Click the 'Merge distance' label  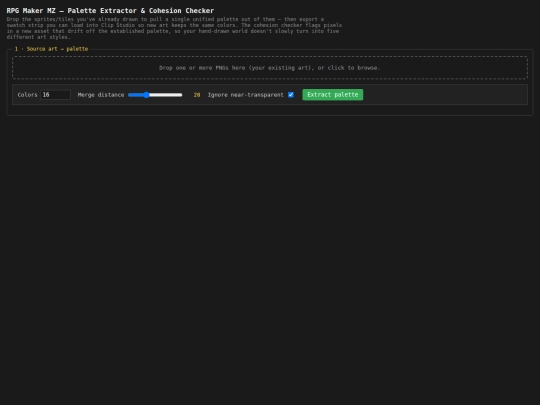click(101, 95)
